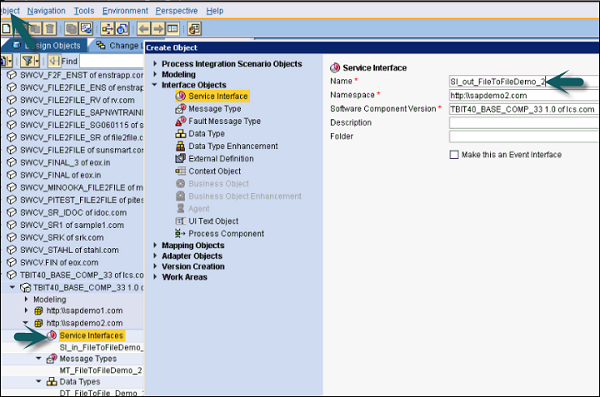Expand the http://sapdemo1.com namespace node
Viewport: 600px width, 397px height.
[x=26, y=310]
